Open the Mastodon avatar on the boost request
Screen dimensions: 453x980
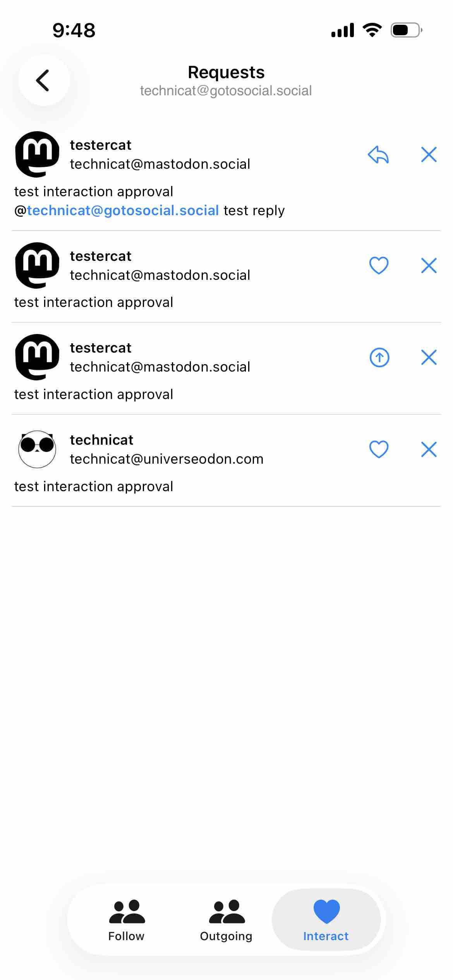tap(37, 357)
